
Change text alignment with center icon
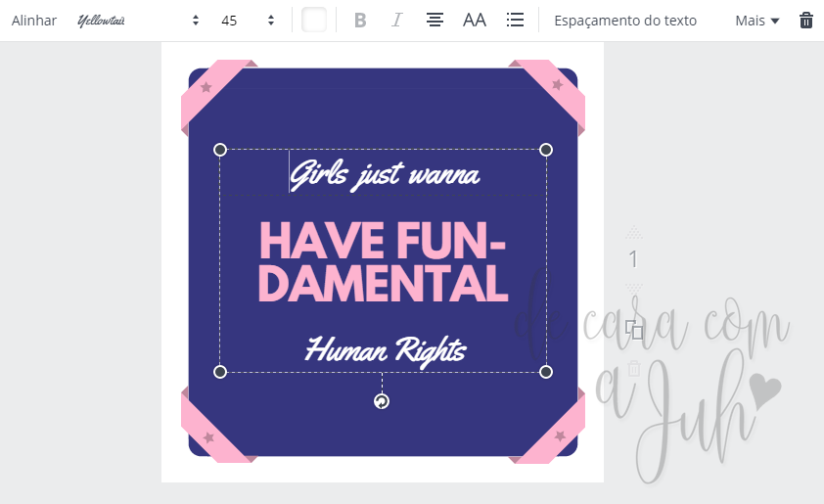435,20
